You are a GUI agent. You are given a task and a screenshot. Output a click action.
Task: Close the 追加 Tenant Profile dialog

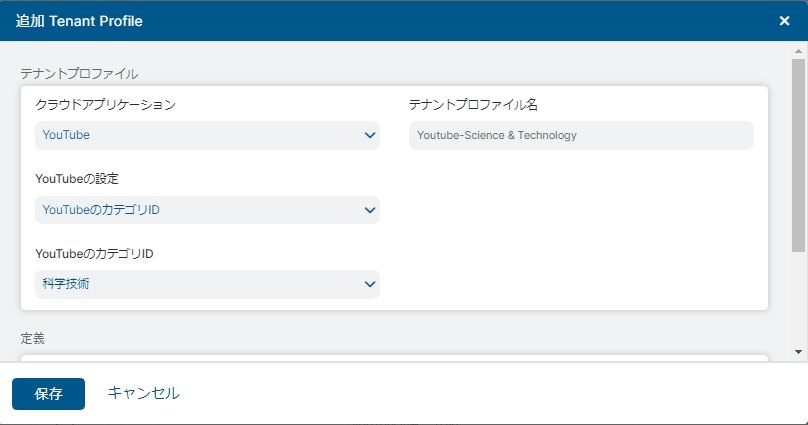coord(784,21)
